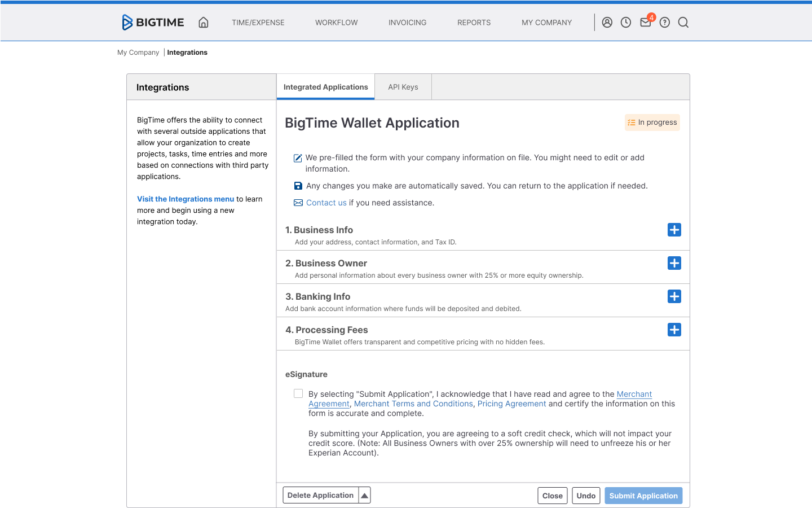Open the user profile icon
This screenshot has height=508, width=812.
point(607,23)
